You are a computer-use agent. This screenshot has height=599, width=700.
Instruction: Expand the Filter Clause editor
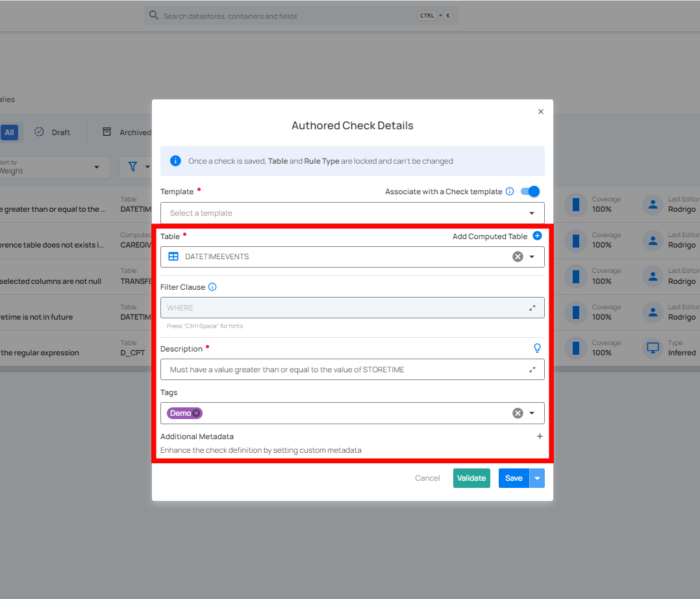point(532,308)
